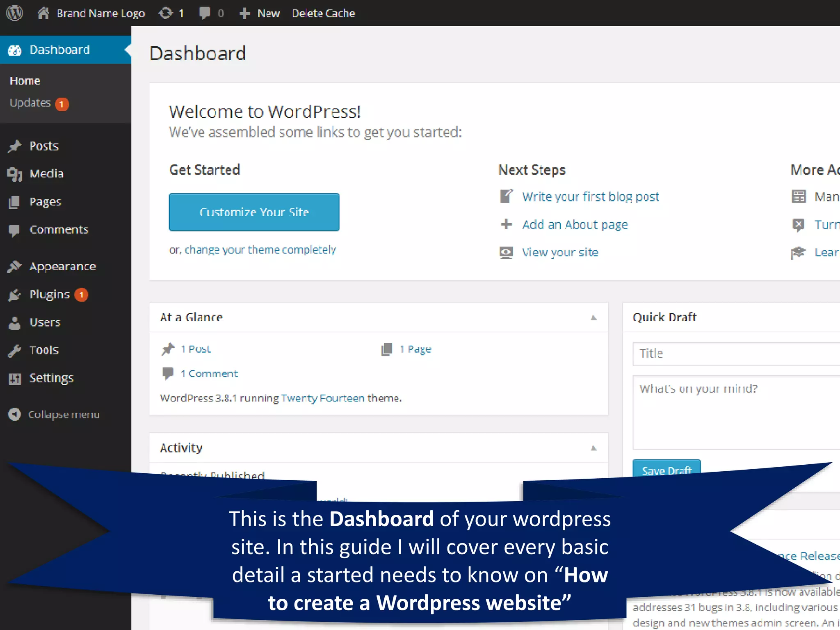
Task: Click the edit icon beside Write your first blog post
Action: point(507,196)
